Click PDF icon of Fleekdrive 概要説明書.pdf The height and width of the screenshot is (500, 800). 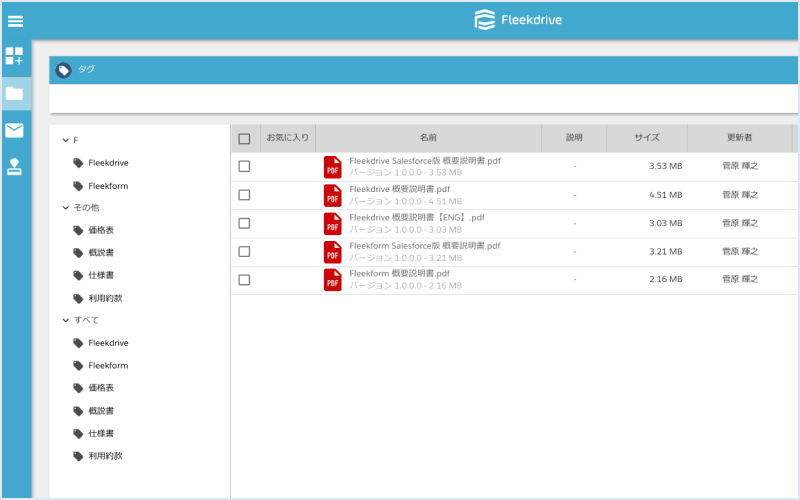click(x=333, y=195)
